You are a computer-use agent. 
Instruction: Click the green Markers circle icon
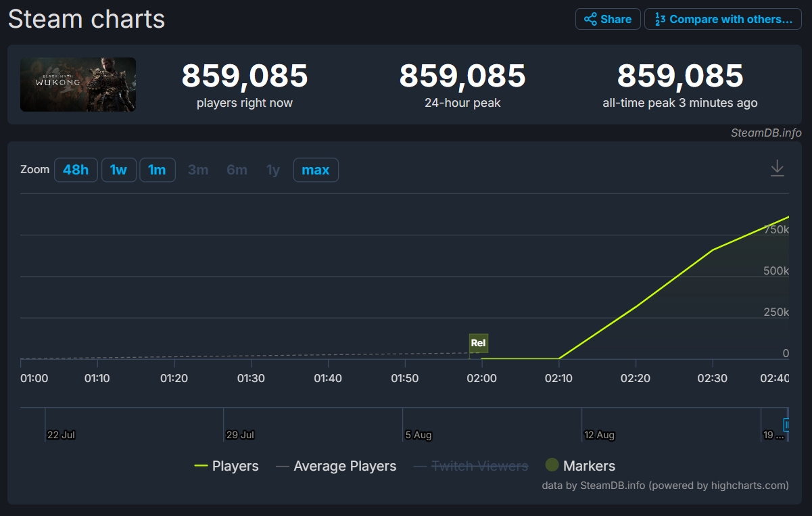(x=552, y=465)
